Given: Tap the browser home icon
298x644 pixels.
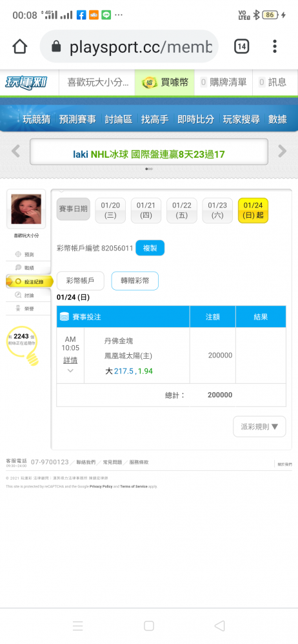Looking at the screenshot, I should [x=20, y=46].
